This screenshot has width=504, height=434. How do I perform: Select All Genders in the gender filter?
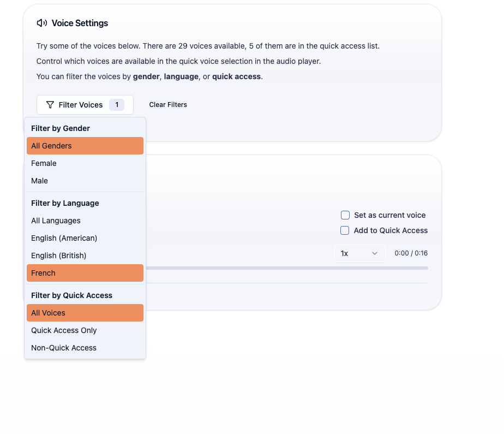85,146
